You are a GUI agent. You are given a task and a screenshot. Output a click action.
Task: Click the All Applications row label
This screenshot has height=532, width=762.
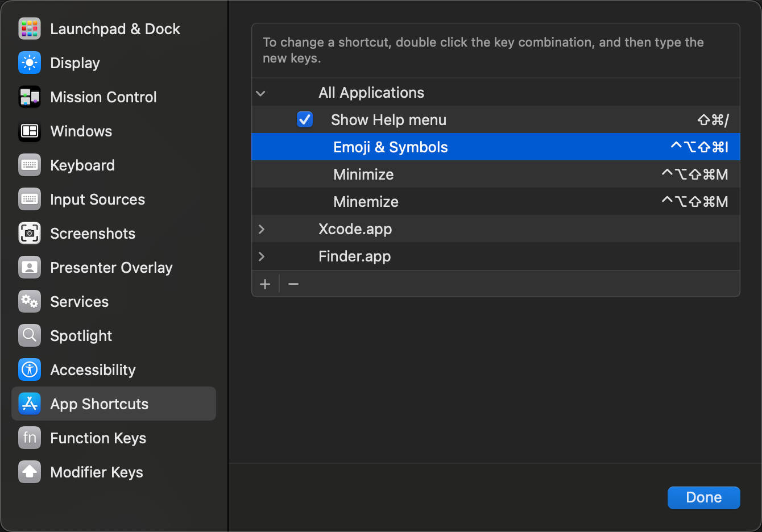(x=371, y=93)
